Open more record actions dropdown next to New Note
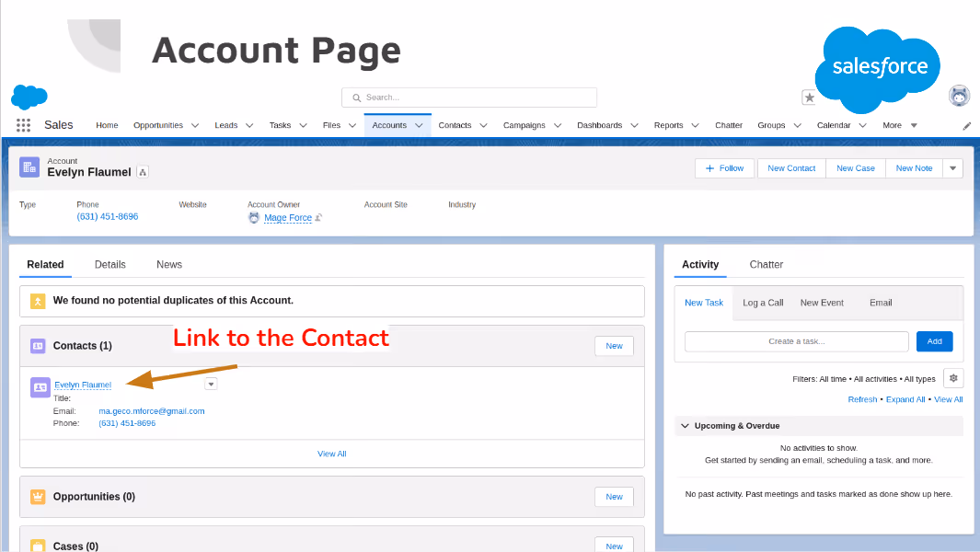Image resolution: width=980 pixels, height=552 pixels. (952, 168)
